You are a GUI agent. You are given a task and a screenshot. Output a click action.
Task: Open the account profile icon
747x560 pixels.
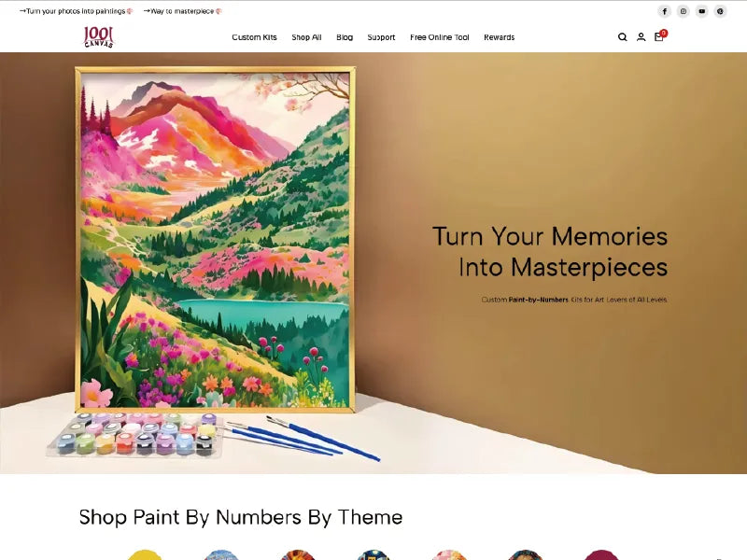(641, 37)
